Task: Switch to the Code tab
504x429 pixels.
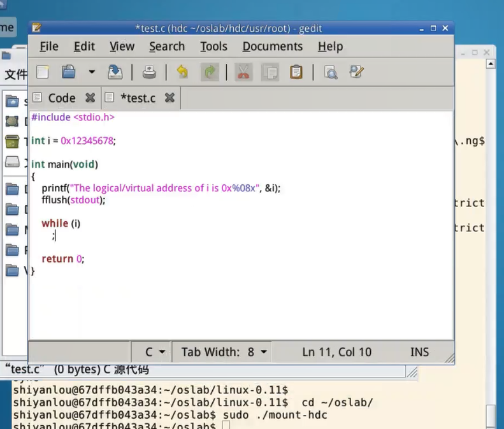Action: pos(62,98)
